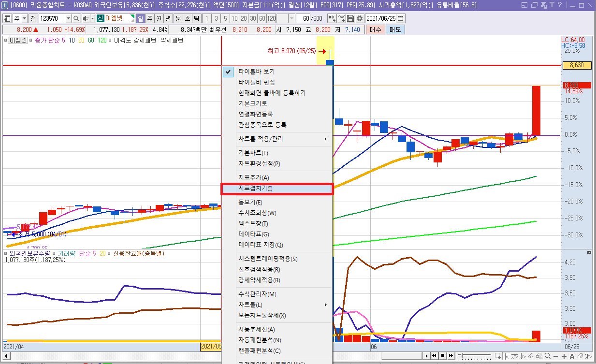Select the 일 daily period button
596x364 pixels.
pyautogui.click(x=141, y=18)
